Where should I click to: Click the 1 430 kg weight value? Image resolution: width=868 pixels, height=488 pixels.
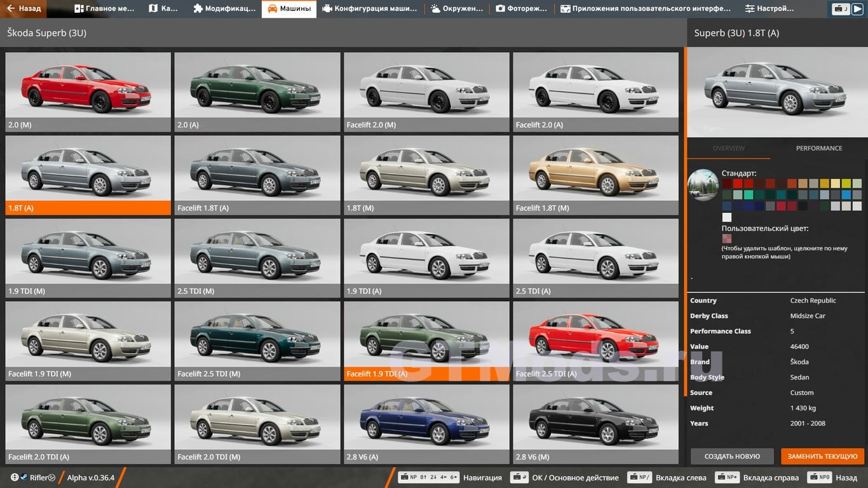(x=803, y=408)
